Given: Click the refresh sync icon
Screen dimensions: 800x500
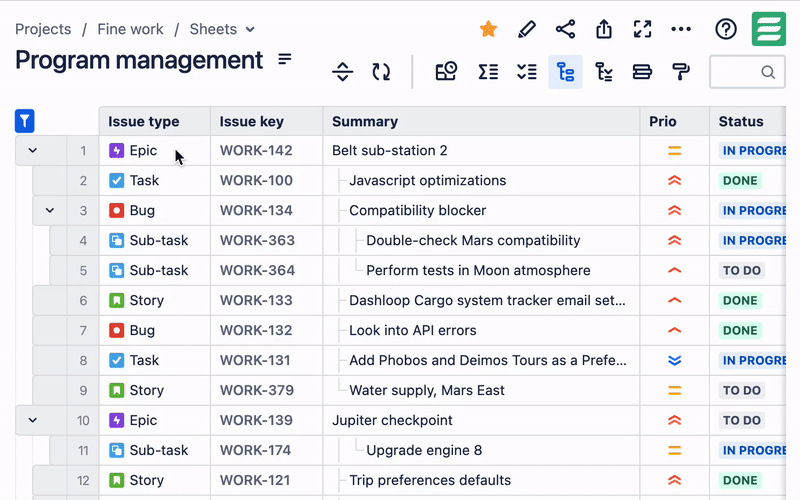Looking at the screenshot, I should [x=381, y=72].
